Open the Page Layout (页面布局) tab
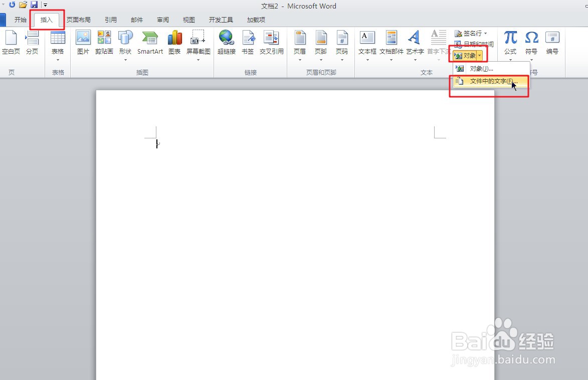This screenshot has width=588, height=380. click(79, 20)
